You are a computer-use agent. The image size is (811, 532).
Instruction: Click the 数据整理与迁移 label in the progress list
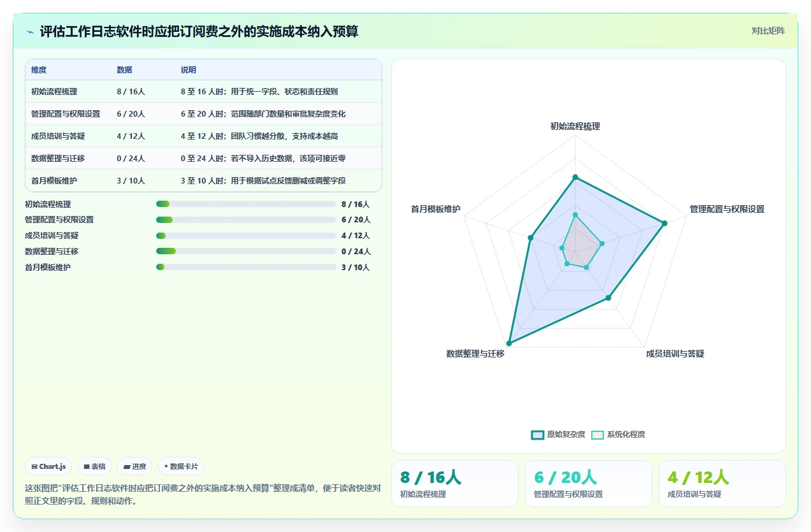click(52, 252)
